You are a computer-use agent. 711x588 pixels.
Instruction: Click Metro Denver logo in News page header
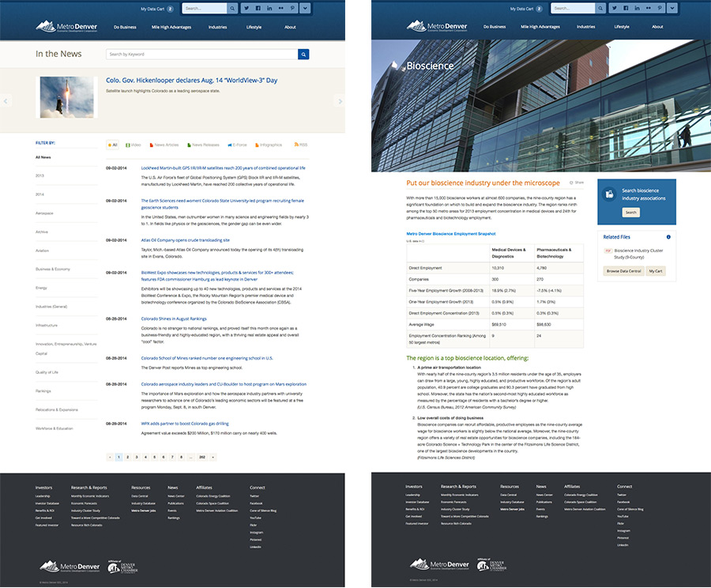(x=66, y=27)
